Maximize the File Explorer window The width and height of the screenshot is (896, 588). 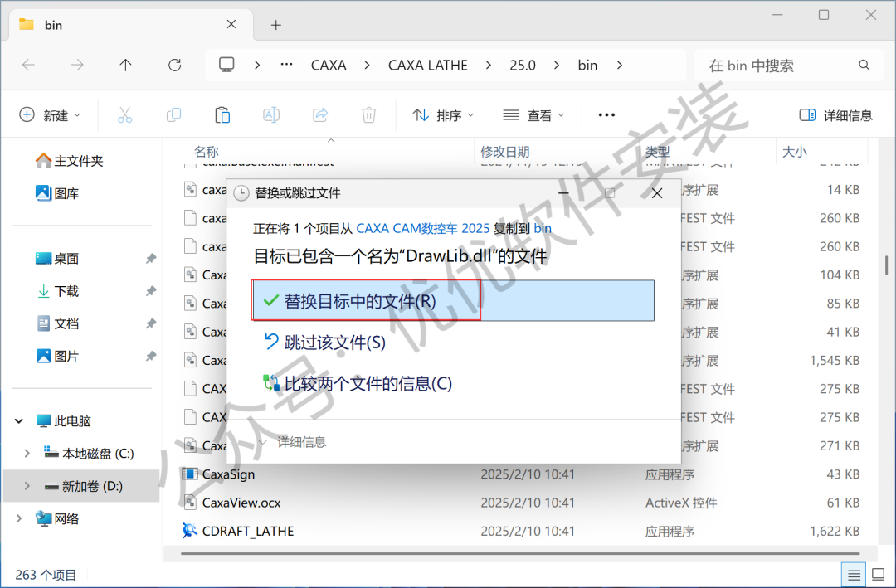(824, 15)
